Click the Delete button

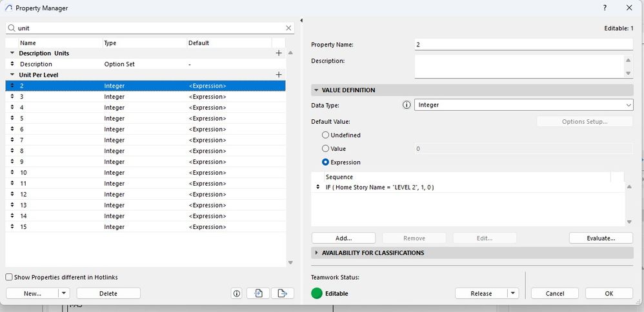(x=108, y=293)
